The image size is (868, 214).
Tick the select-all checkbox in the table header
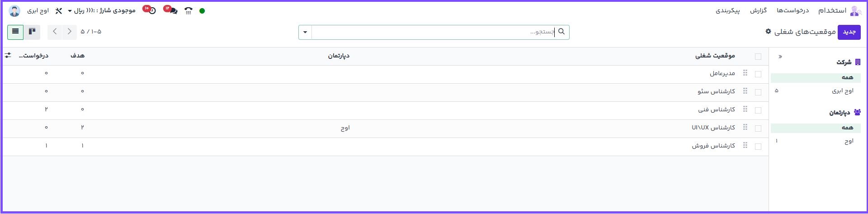pos(758,57)
